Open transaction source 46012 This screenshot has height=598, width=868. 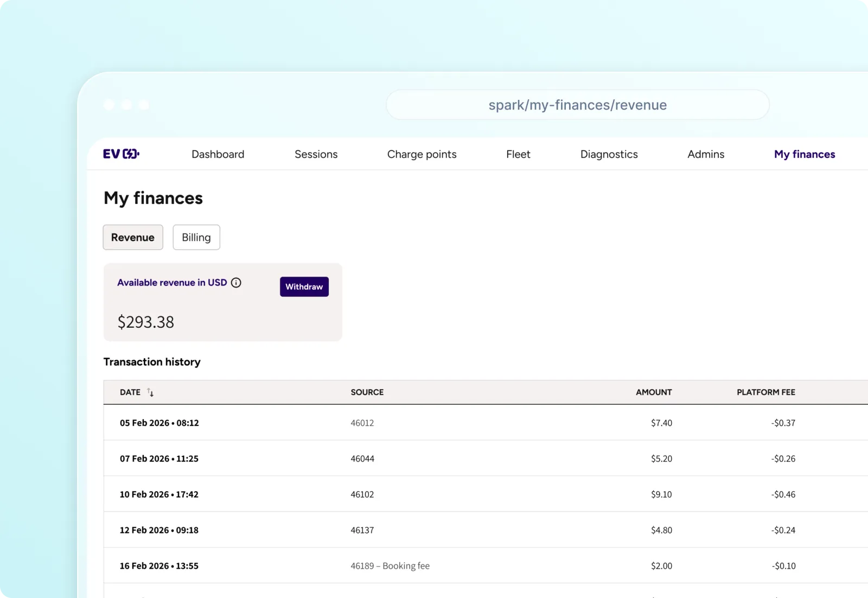pyautogui.click(x=362, y=423)
